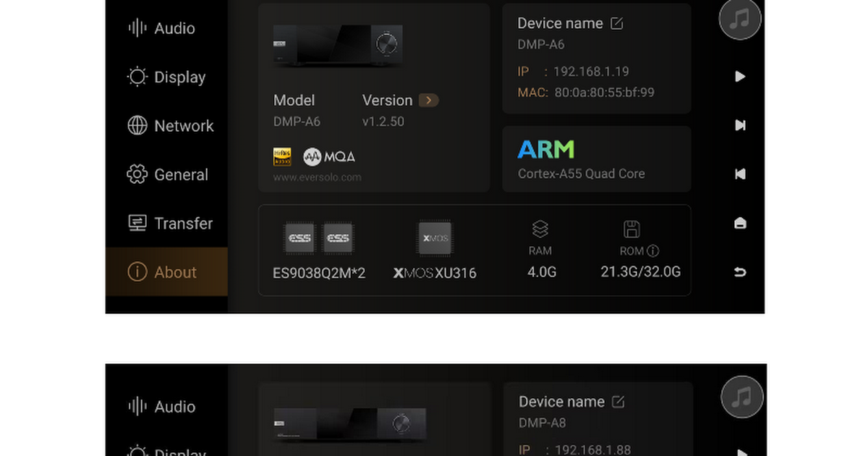Tap the back arrow icon
This screenshot has width=868, height=456.
(x=740, y=272)
